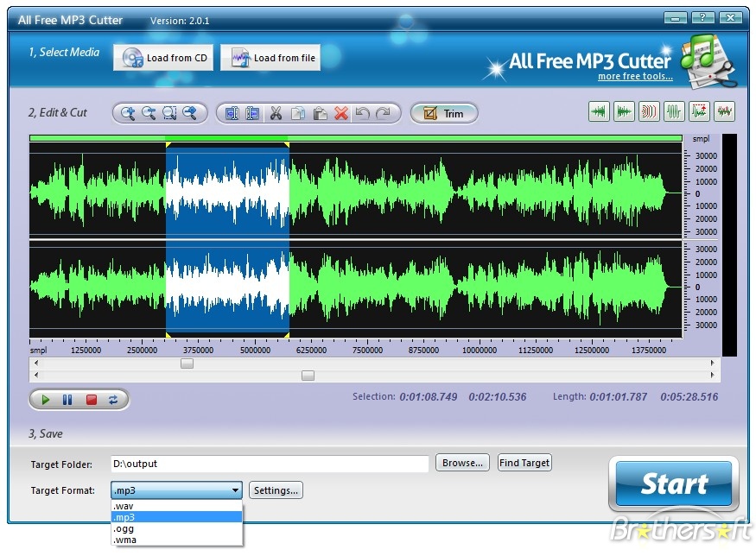Redo the last edit
This screenshot has height=556, width=756.
point(384,113)
